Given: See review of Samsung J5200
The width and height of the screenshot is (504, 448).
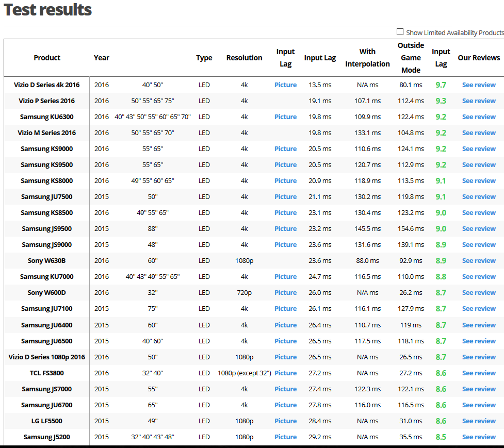Looking at the screenshot, I should point(479,437).
